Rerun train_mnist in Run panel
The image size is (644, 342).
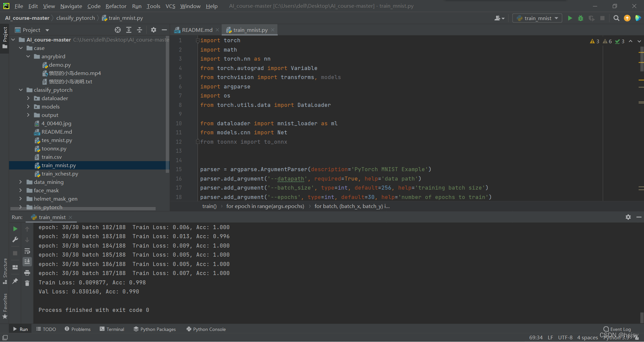click(15, 229)
